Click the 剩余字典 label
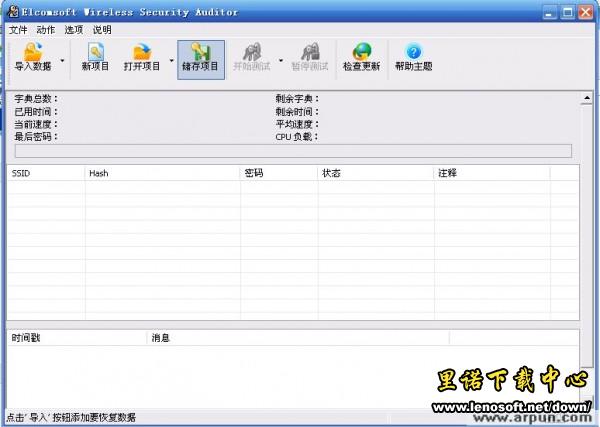 (x=297, y=99)
